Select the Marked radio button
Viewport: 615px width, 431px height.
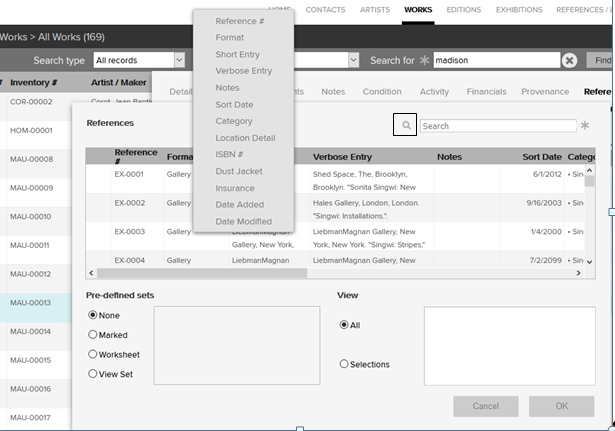(93, 335)
